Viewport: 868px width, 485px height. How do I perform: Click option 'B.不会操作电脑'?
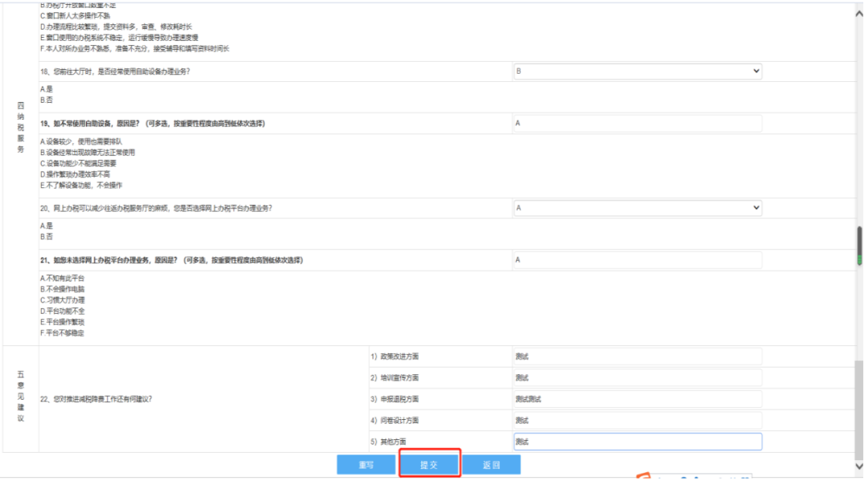point(62,289)
